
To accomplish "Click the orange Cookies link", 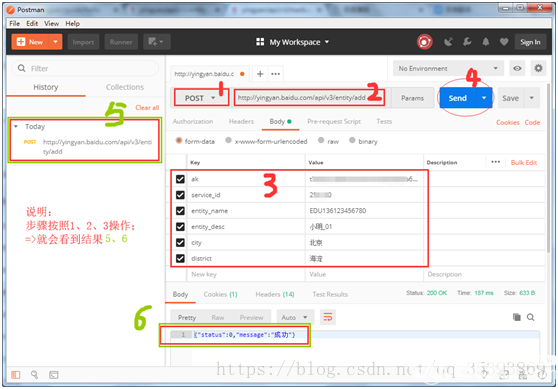I will point(508,122).
